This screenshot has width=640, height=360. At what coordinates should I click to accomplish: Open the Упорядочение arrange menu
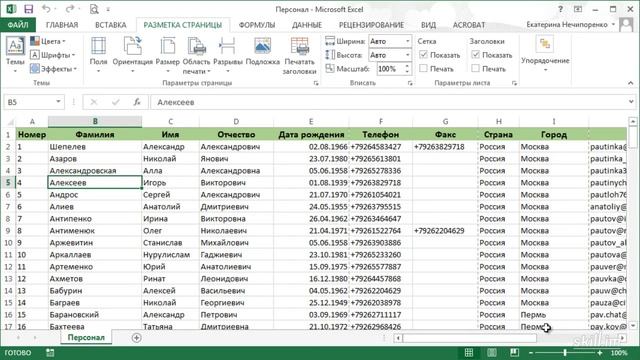[545, 54]
